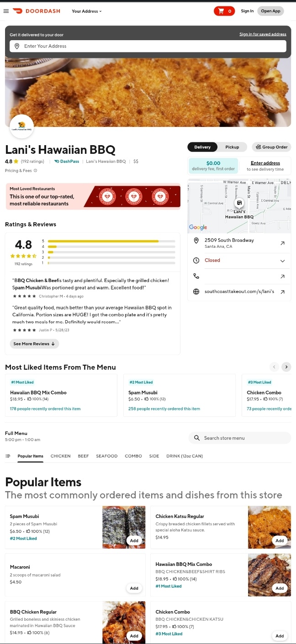The height and width of the screenshot is (644, 296).
Task: Add Spam Musubi to cart
Action: click(134, 540)
